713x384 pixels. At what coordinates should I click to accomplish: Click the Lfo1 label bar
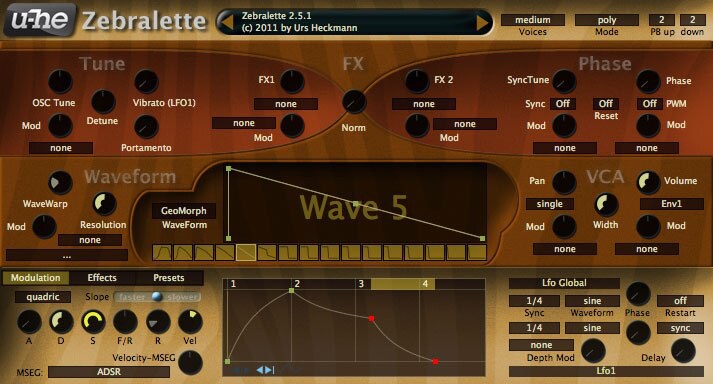pyautogui.click(x=606, y=371)
